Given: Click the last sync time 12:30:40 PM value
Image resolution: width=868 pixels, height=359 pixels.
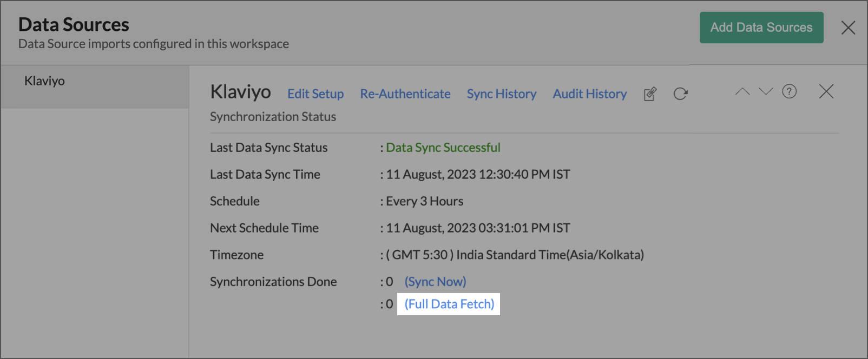Looking at the screenshot, I should coord(478,175).
